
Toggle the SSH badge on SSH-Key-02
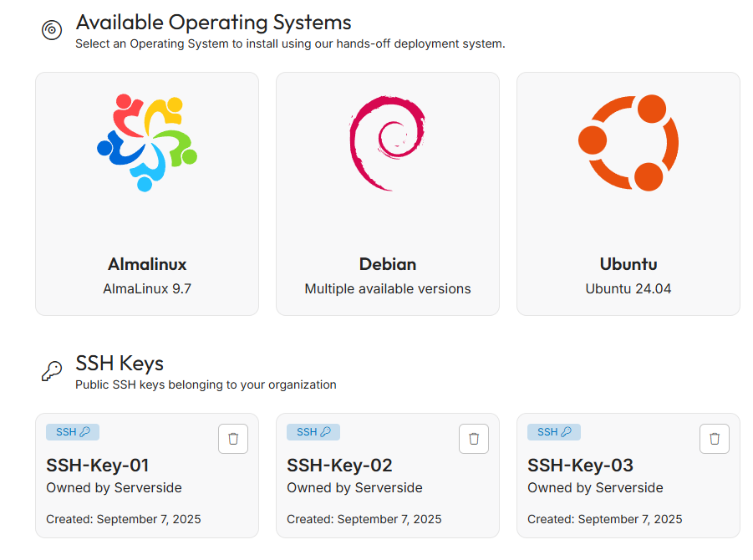313,431
